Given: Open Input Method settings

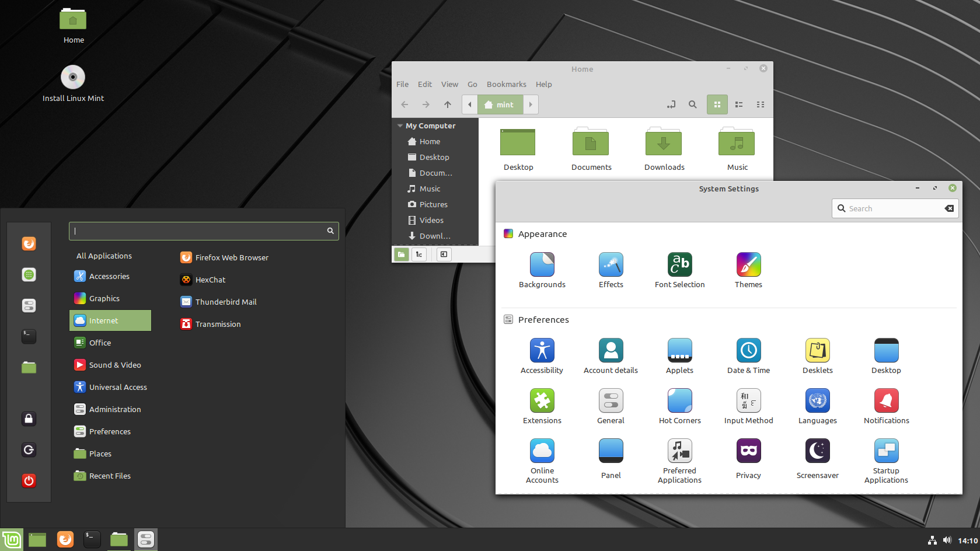Looking at the screenshot, I should [x=748, y=406].
